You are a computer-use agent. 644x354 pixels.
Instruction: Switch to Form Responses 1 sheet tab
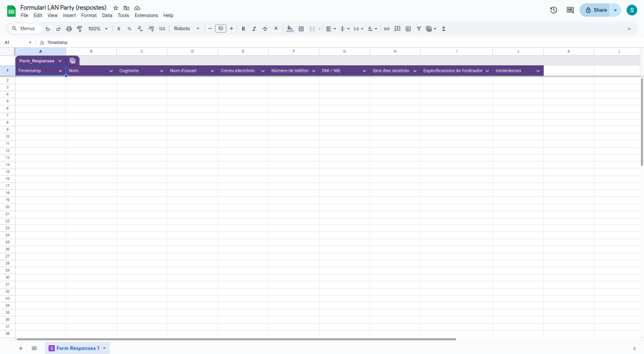click(77, 348)
